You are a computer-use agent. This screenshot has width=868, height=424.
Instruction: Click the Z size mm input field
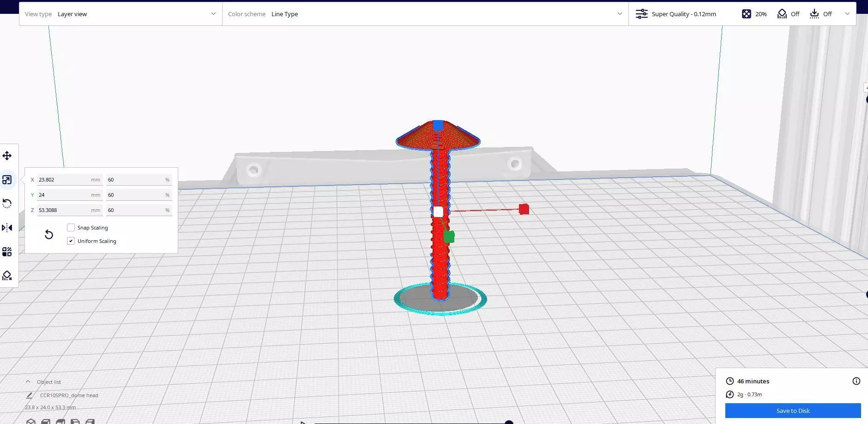click(x=70, y=210)
